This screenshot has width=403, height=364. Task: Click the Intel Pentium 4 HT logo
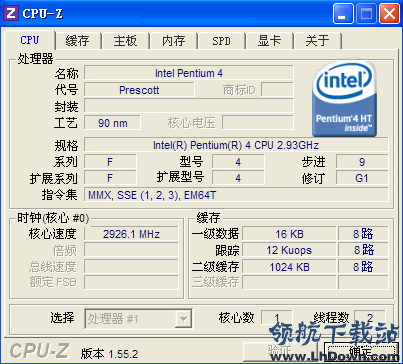coord(345,99)
